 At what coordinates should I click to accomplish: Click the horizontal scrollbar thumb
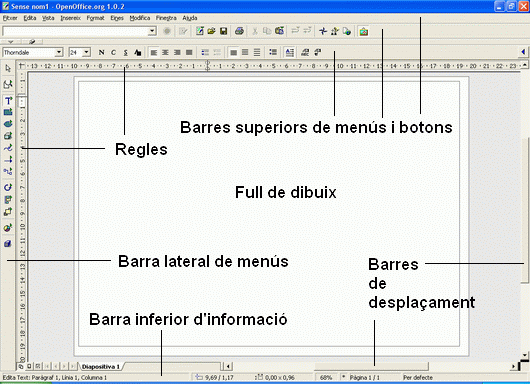point(371,366)
